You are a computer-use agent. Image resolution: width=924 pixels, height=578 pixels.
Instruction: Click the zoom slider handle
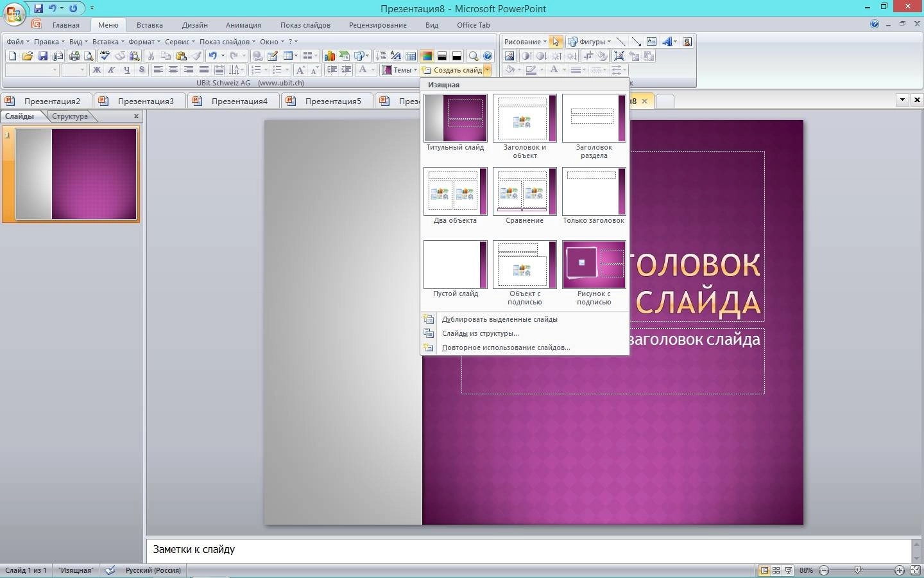[x=858, y=570]
